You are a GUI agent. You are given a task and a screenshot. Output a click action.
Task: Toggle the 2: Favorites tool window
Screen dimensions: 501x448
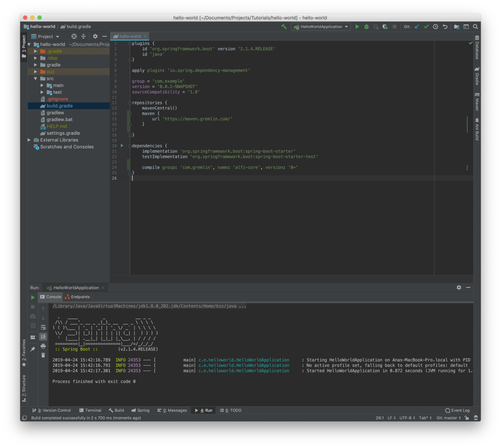tap(24, 353)
